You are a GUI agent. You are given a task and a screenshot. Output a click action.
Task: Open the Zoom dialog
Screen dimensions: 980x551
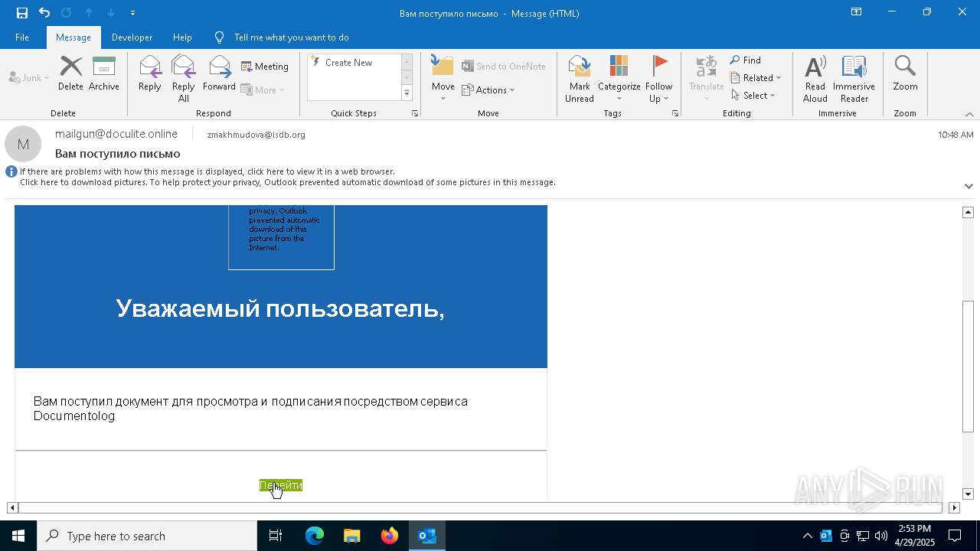pos(905,74)
